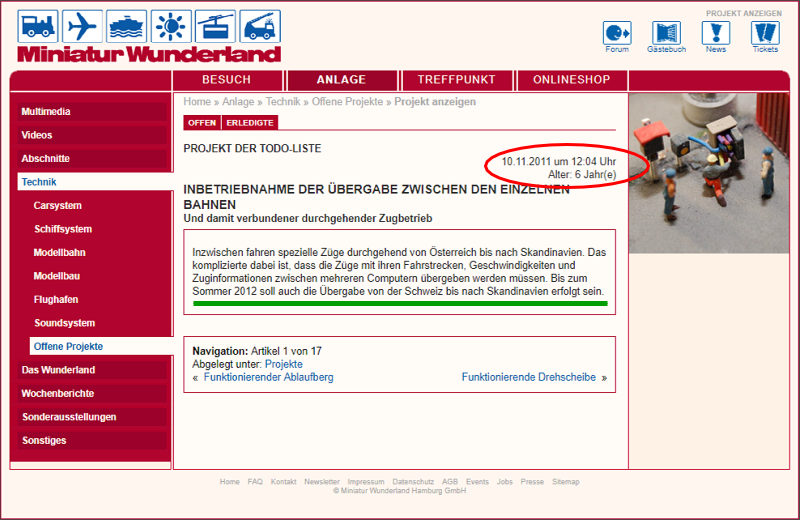Image resolution: width=800 pixels, height=520 pixels.
Task: Open AGB link in the footer
Action: (450, 482)
